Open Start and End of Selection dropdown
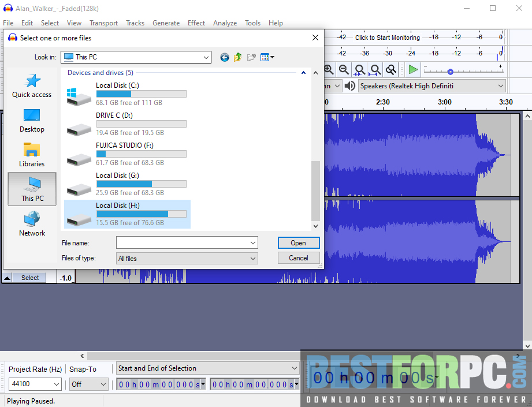This screenshot has height=407, width=532. coord(294,368)
